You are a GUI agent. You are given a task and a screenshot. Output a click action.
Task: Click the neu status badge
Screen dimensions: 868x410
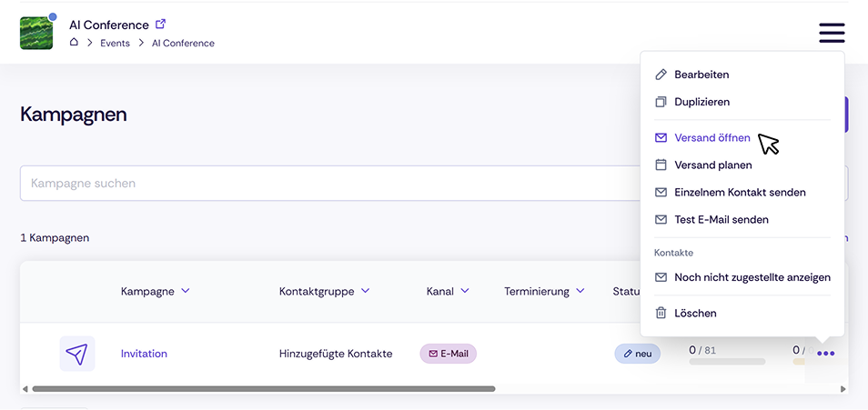[x=637, y=354]
